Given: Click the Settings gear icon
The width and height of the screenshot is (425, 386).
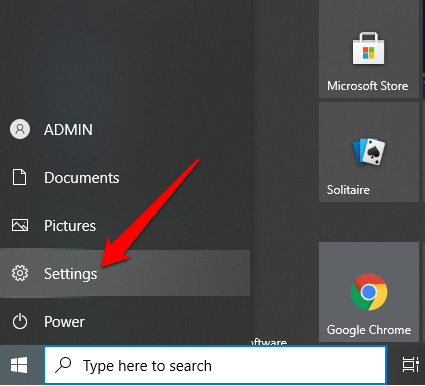Looking at the screenshot, I should [20, 273].
